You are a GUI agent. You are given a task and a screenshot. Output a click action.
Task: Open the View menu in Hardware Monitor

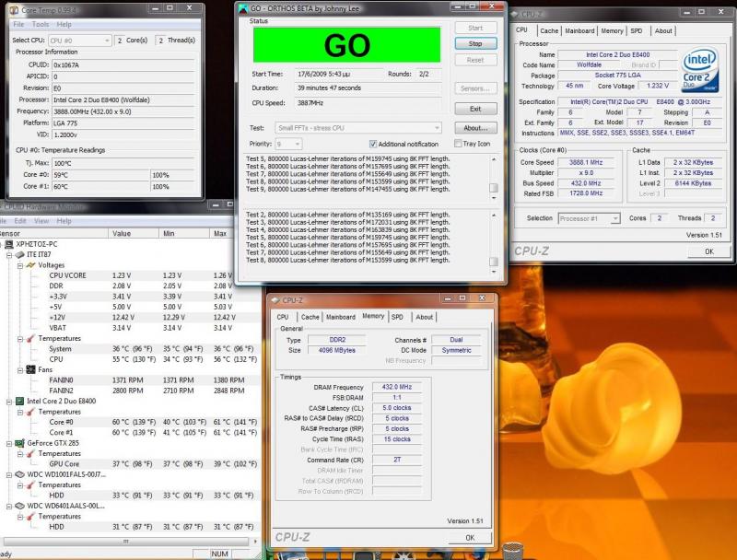point(41,221)
